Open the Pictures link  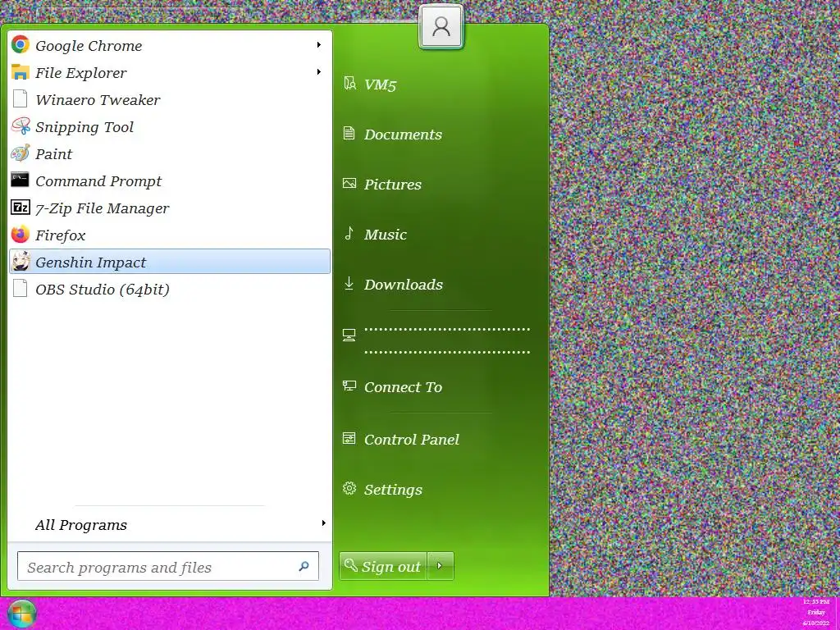[x=393, y=185]
